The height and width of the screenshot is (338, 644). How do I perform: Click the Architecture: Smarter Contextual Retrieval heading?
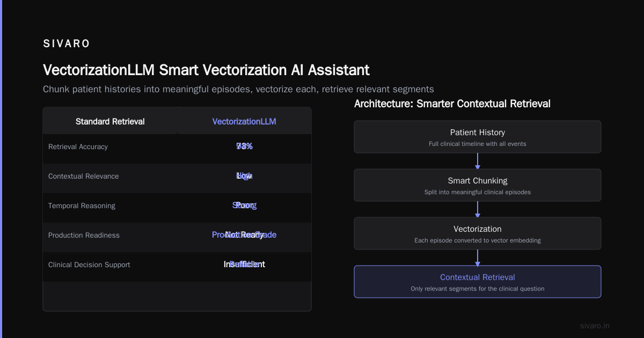click(x=452, y=104)
